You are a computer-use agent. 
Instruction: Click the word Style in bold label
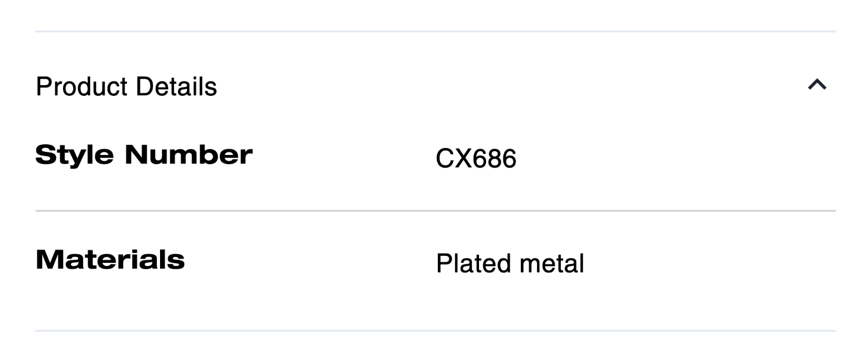[75, 156]
